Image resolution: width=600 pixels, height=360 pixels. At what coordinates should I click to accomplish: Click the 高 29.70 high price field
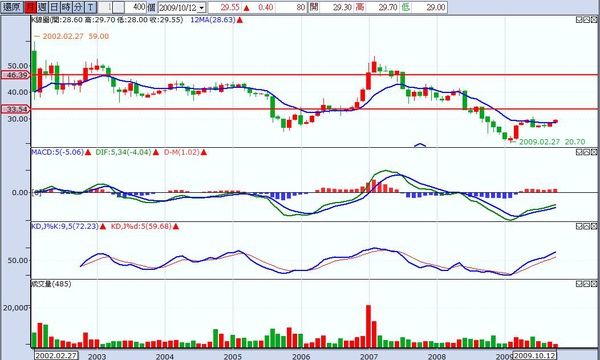(377, 7)
